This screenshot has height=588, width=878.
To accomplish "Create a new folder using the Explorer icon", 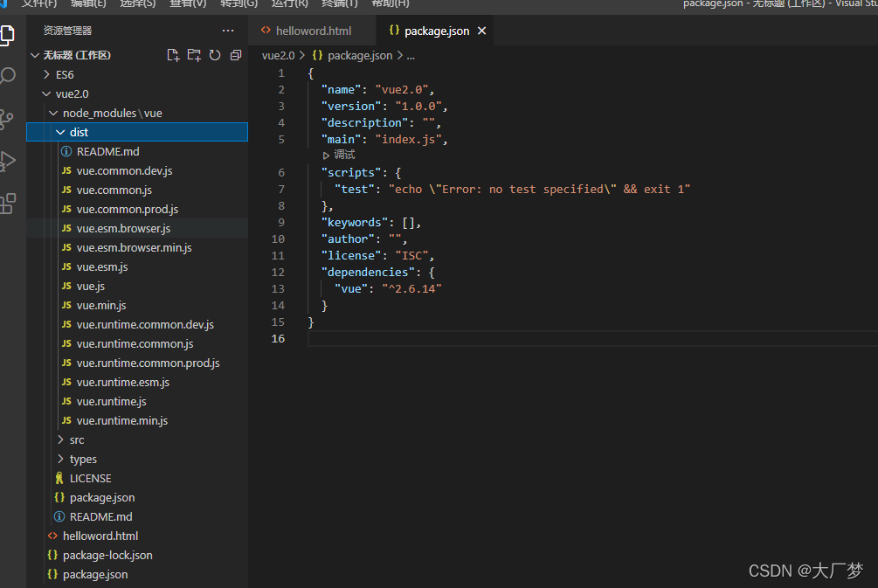I will click(194, 54).
